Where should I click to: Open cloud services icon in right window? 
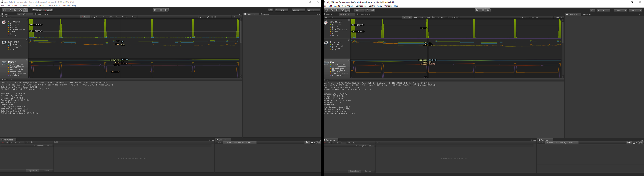(593, 10)
